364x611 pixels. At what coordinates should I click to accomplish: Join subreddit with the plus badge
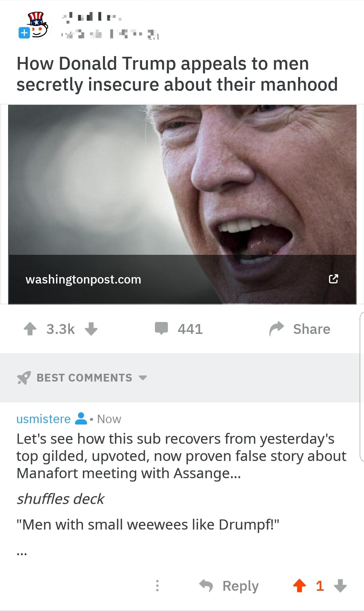[24, 33]
